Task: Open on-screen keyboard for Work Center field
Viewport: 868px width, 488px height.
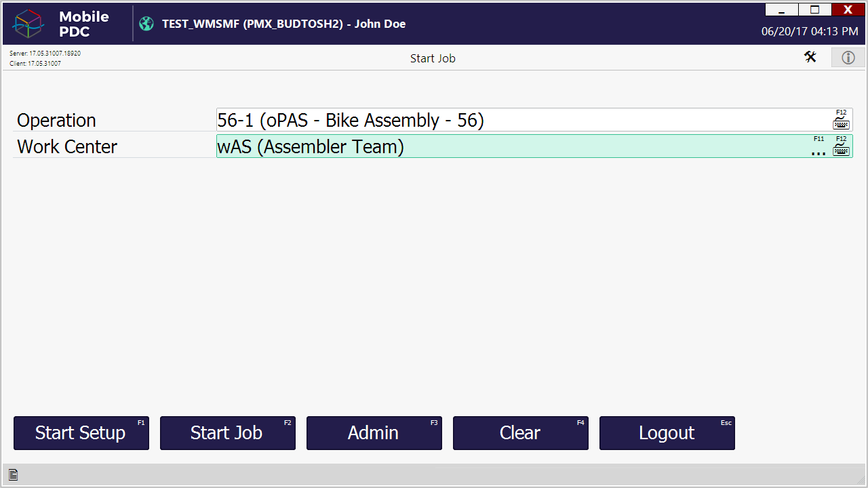Action: pos(841,149)
